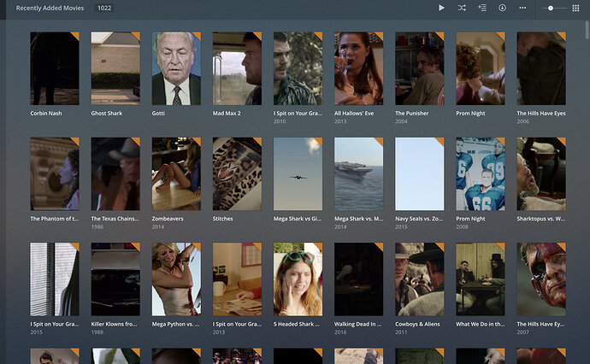Click "Sharktopus vs. W..." title
This screenshot has width=590, height=364.
(540, 219)
